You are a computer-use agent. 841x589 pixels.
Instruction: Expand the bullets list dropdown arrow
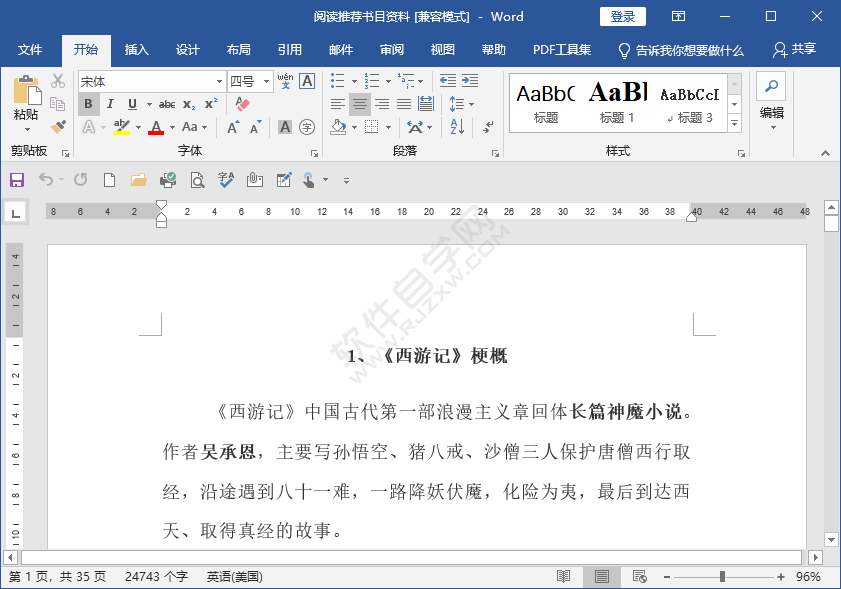coord(355,82)
